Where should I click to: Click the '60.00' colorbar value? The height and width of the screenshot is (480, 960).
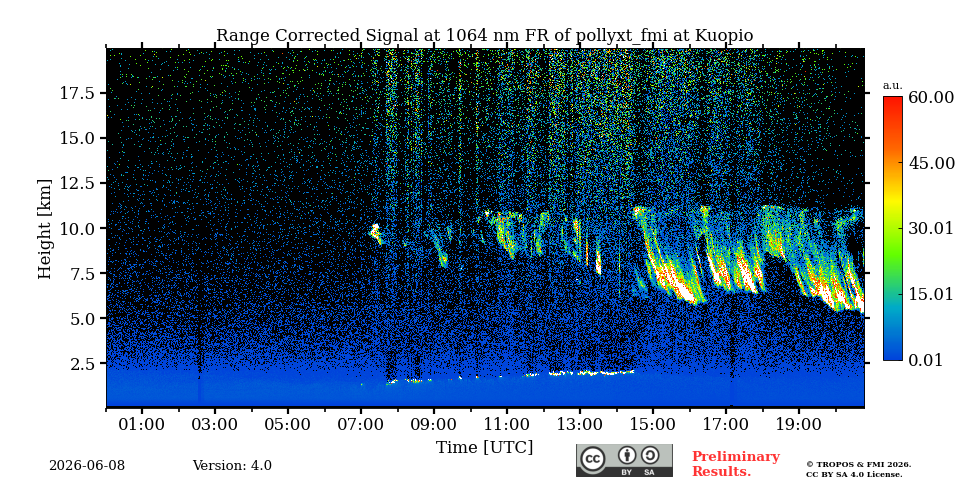point(931,97)
